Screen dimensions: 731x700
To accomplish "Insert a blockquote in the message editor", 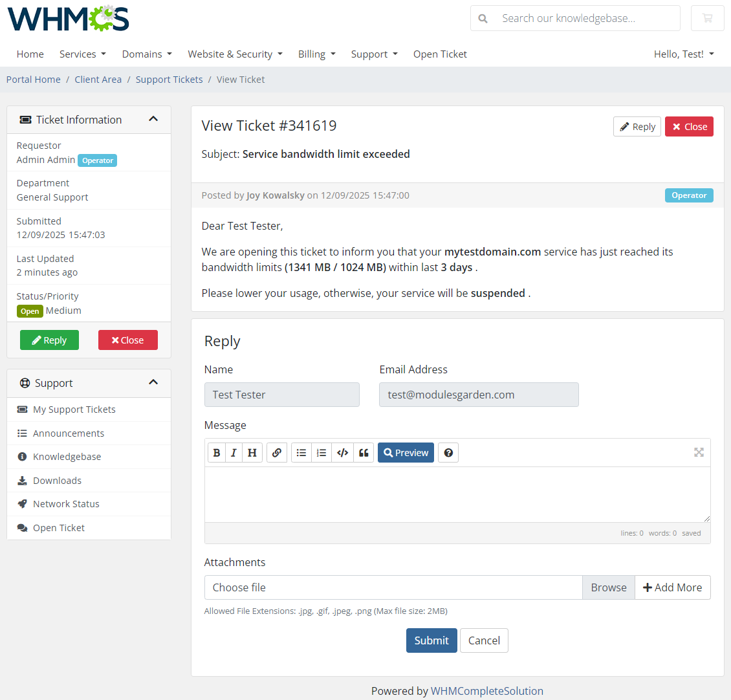I will pos(364,452).
